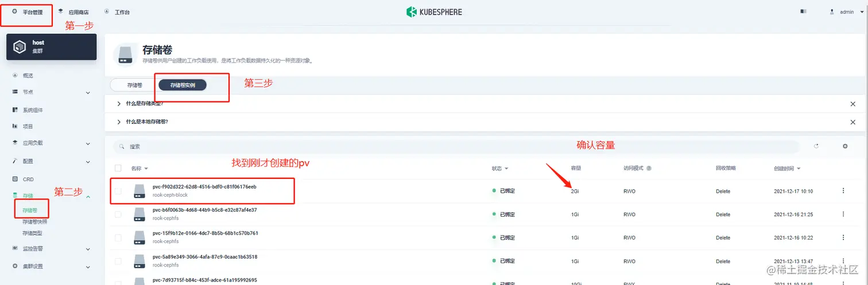Open 存储类型 storage classes
The image size is (868, 285).
pos(32,233)
